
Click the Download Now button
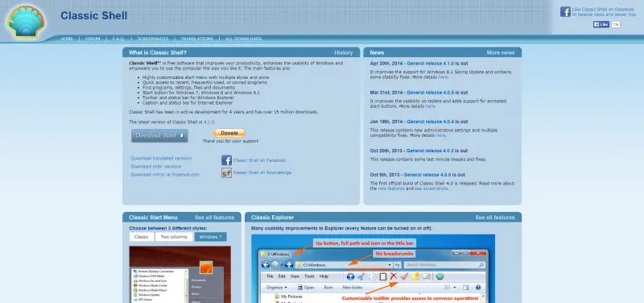coord(159,135)
